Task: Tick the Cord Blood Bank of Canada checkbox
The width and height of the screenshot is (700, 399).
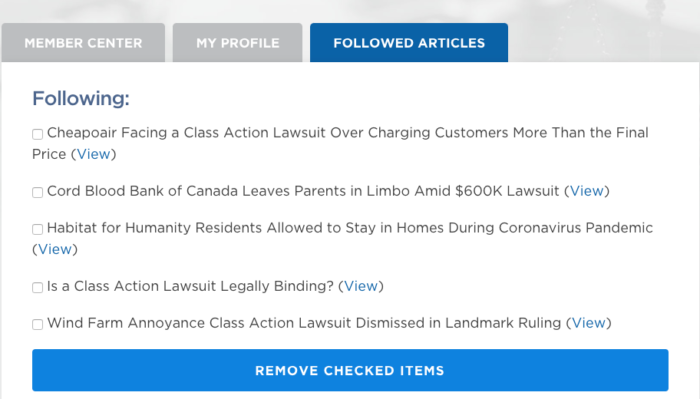Action: [38, 192]
